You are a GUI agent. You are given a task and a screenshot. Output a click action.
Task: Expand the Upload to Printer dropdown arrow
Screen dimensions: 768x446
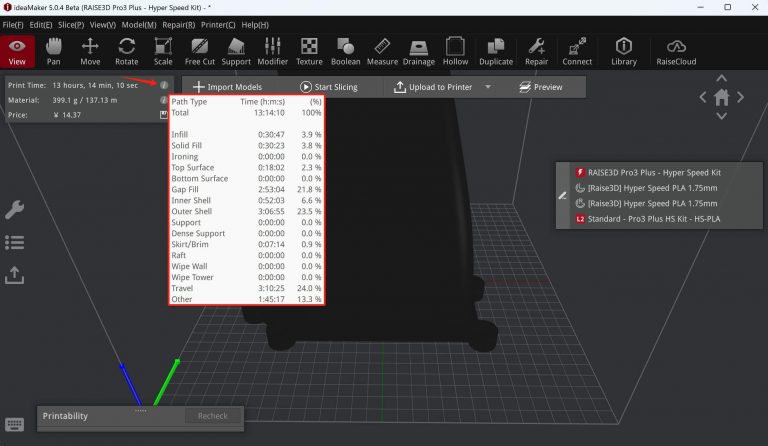(488, 87)
